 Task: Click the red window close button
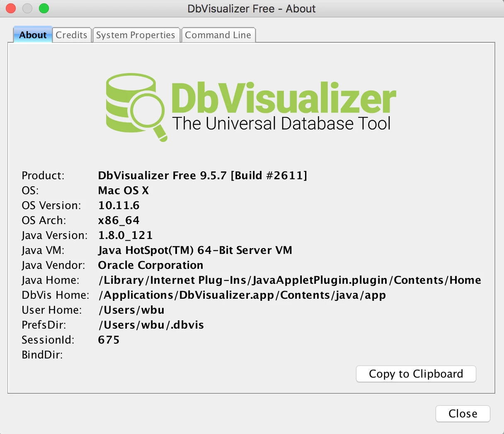click(x=11, y=8)
